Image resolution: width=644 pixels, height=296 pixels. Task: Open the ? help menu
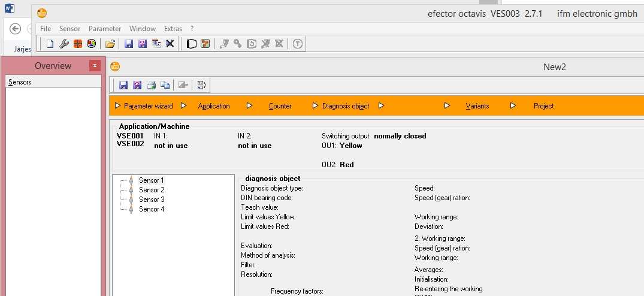click(x=192, y=29)
